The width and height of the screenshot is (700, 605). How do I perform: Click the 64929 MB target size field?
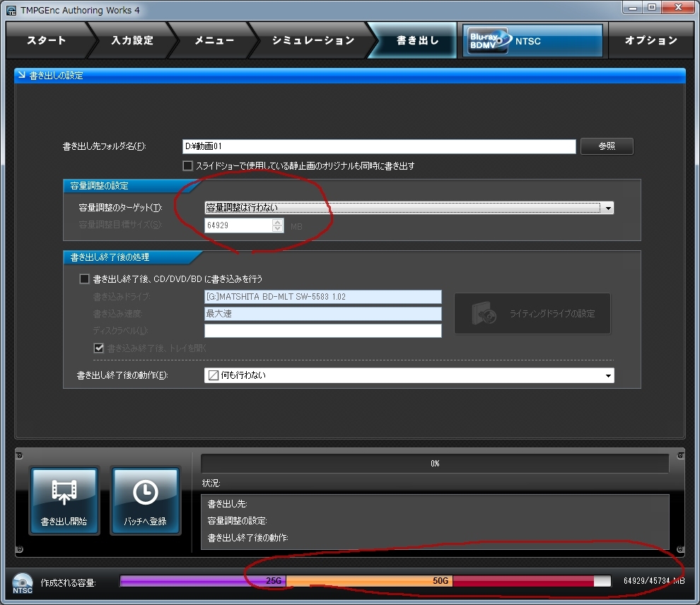(238, 225)
